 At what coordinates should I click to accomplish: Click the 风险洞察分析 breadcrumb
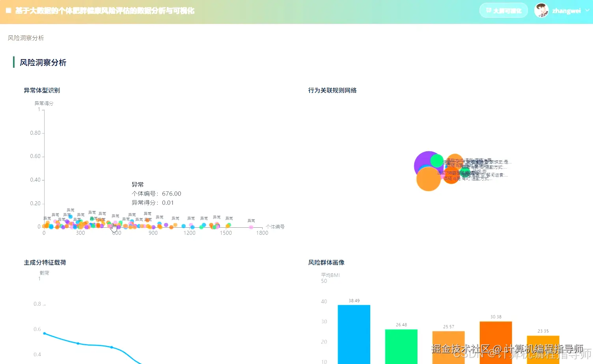[x=26, y=38]
